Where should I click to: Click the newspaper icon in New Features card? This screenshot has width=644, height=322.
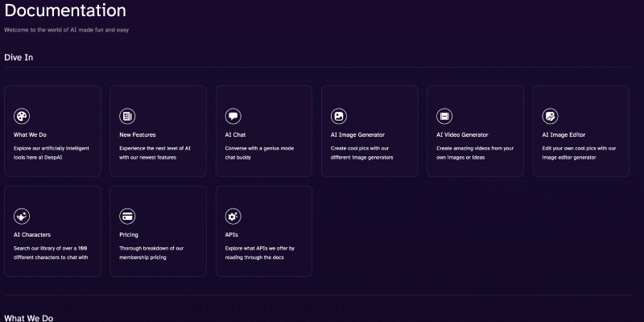coord(128,116)
